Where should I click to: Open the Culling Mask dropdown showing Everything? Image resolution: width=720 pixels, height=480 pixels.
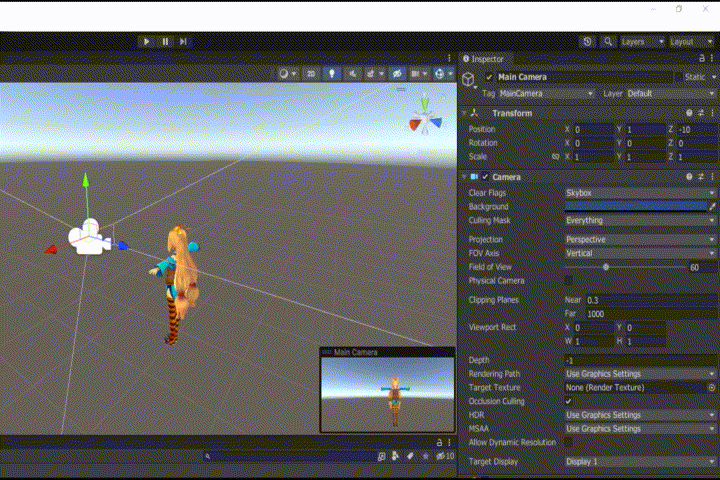click(640, 220)
